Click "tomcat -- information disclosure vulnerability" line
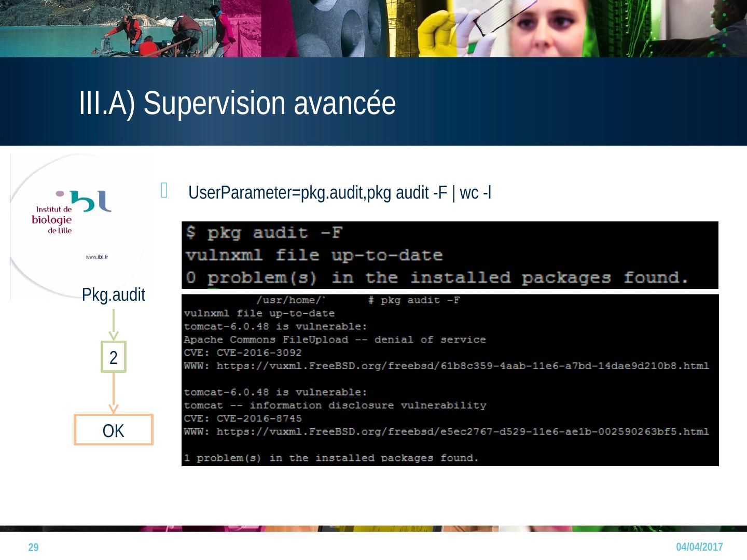 point(335,405)
